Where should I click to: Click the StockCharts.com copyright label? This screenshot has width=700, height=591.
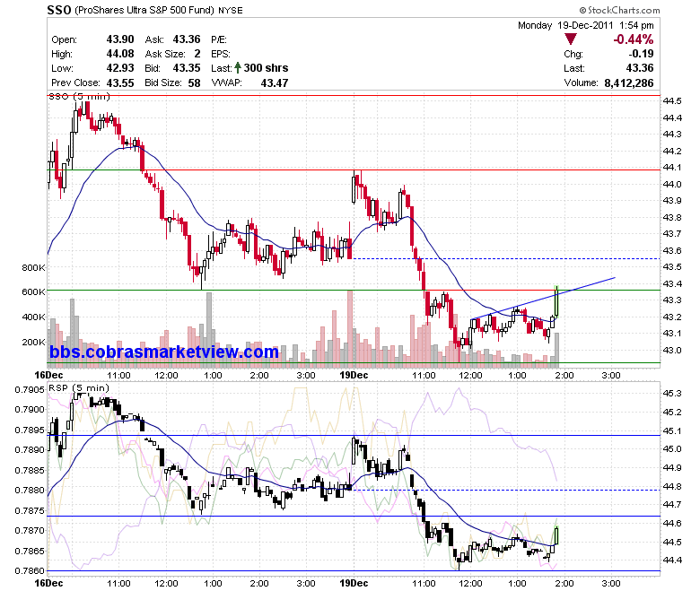[619, 10]
